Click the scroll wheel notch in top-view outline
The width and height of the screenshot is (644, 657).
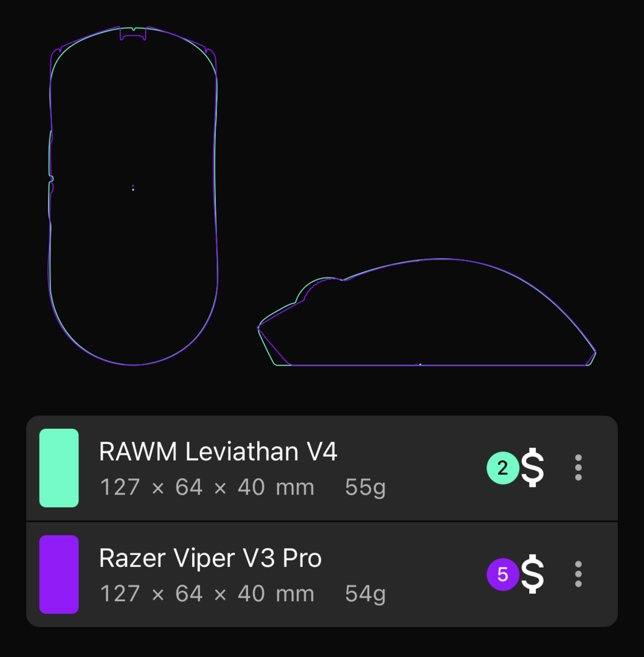click(x=133, y=33)
